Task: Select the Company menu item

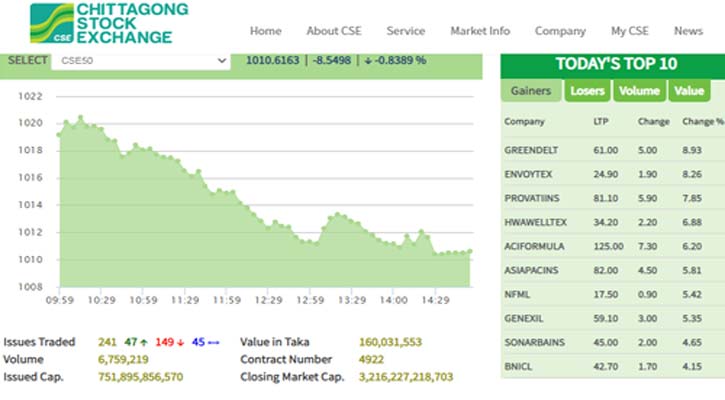Action: click(560, 31)
